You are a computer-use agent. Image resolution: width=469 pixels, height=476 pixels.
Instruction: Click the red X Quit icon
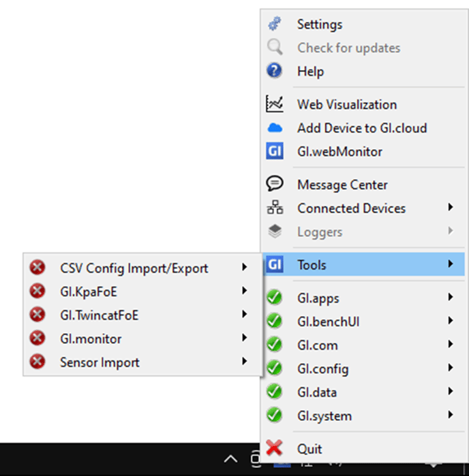point(274,448)
